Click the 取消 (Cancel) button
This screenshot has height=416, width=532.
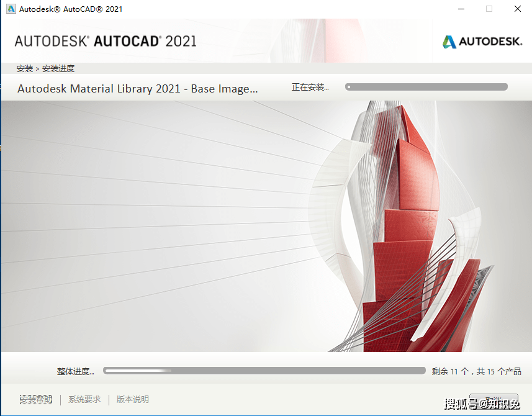click(494, 399)
